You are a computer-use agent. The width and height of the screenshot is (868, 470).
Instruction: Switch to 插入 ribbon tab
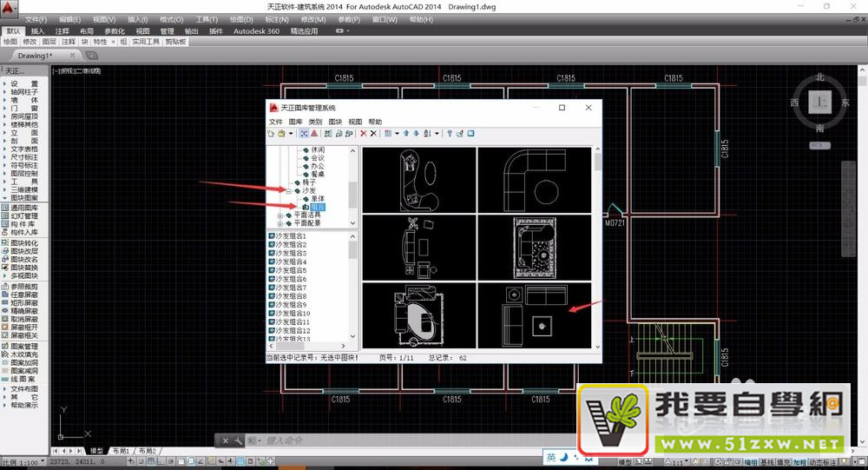[x=37, y=31]
